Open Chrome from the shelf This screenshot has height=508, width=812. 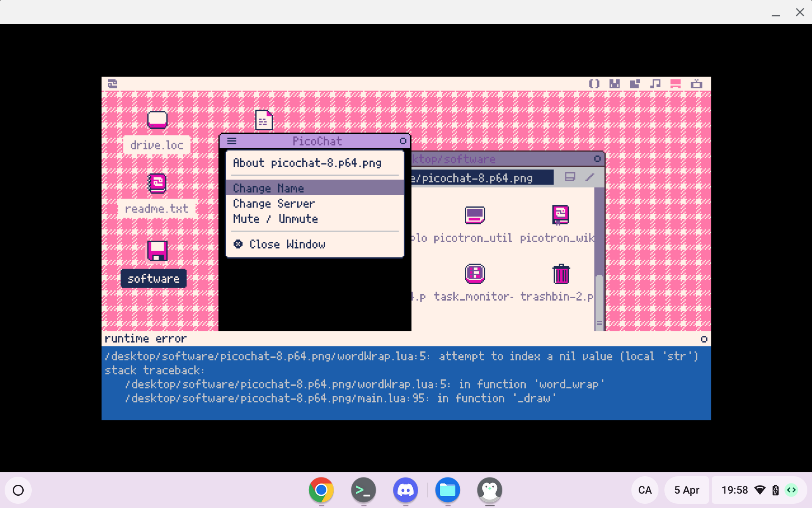[321, 490]
